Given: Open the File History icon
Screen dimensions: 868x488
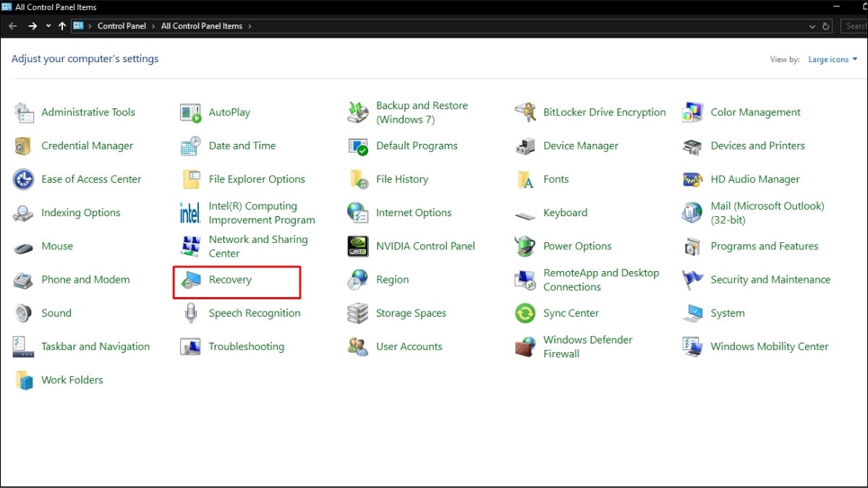Looking at the screenshot, I should pos(358,179).
